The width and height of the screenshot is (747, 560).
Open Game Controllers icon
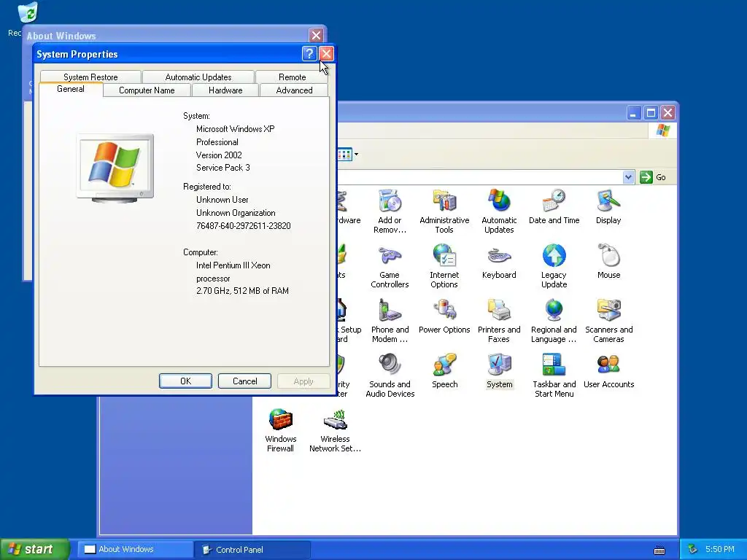(390, 265)
